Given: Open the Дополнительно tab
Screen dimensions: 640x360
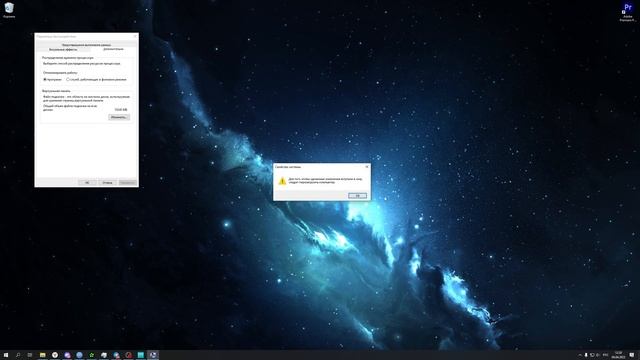Looking at the screenshot, I should [113, 49].
